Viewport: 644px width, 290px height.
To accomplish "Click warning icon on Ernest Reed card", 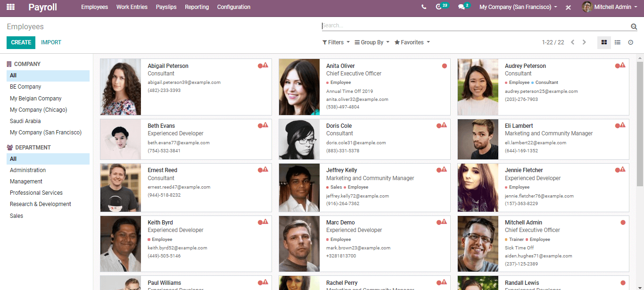I will pyautogui.click(x=265, y=170).
